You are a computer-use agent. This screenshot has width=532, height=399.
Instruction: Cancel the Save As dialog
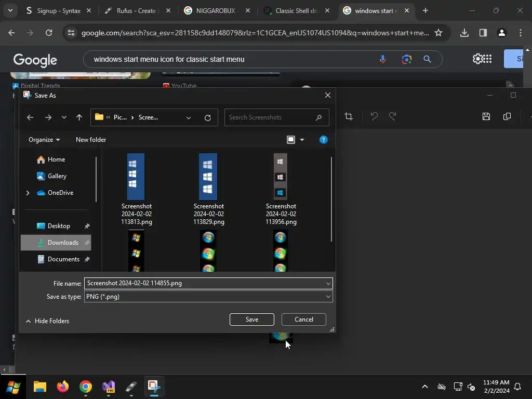pos(303,320)
